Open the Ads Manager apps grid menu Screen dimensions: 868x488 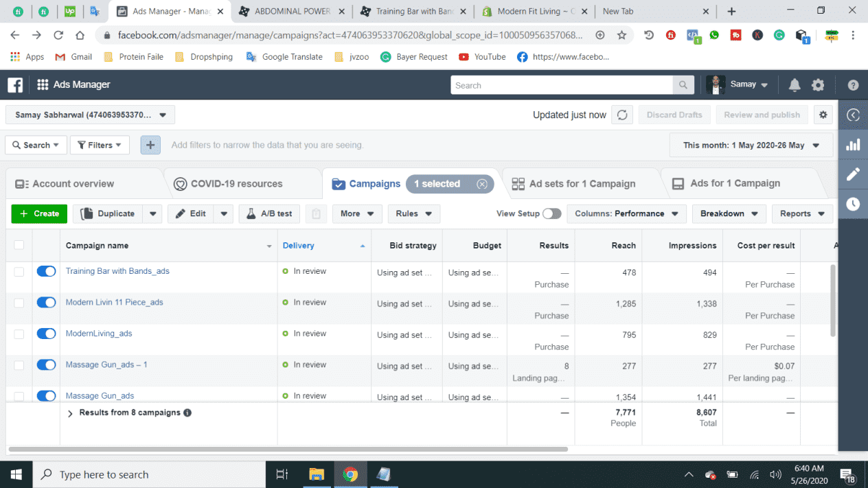pyautogui.click(x=43, y=85)
